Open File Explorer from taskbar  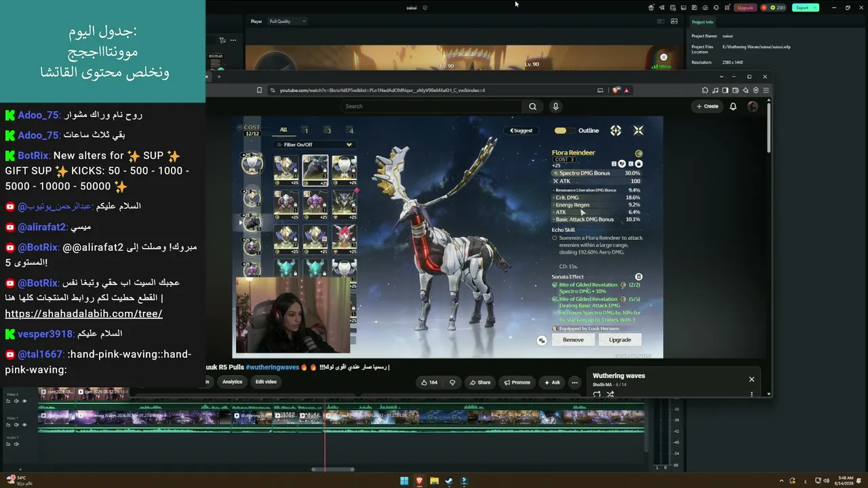point(434,481)
